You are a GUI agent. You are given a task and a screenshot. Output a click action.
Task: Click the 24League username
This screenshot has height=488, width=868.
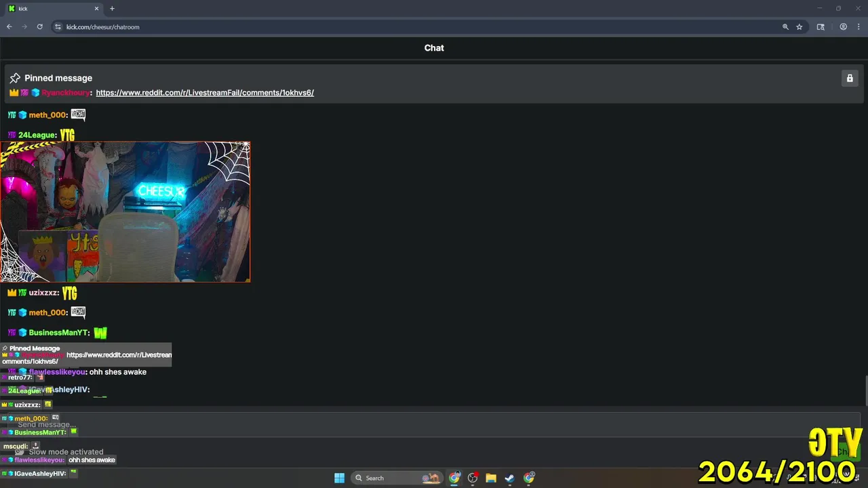[37, 136]
